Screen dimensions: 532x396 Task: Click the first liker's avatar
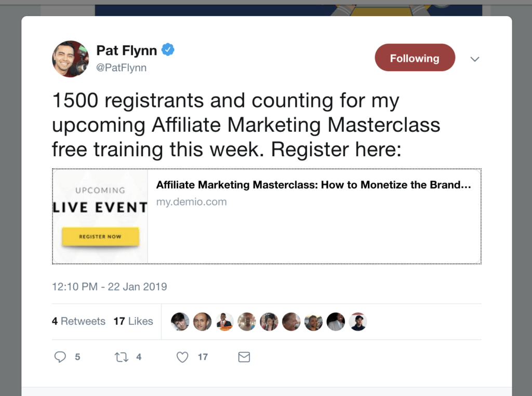point(180,322)
